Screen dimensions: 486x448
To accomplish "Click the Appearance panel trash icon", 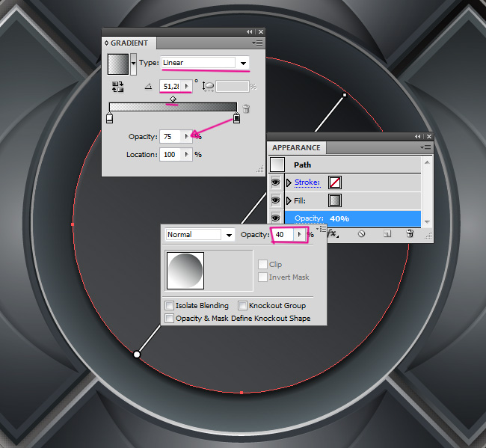I will click(410, 233).
